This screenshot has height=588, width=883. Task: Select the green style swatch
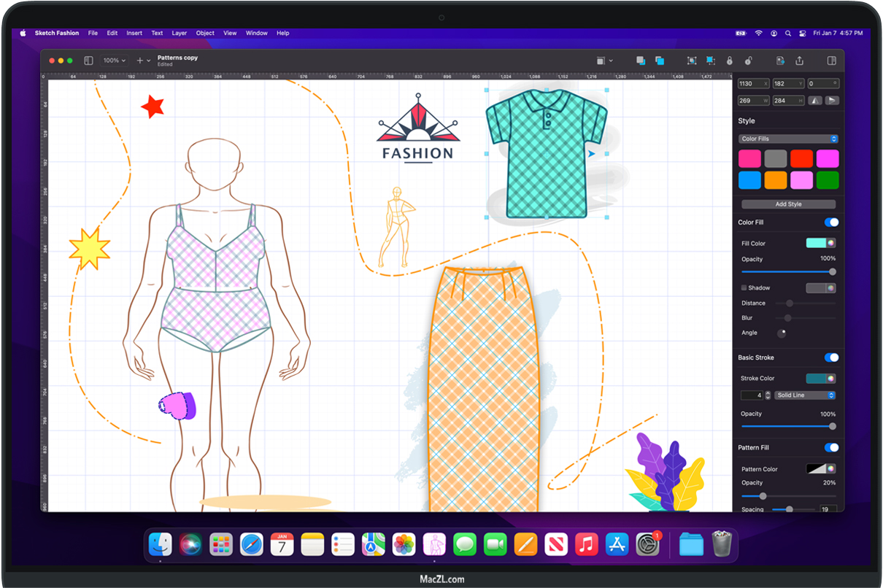coord(828,179)
